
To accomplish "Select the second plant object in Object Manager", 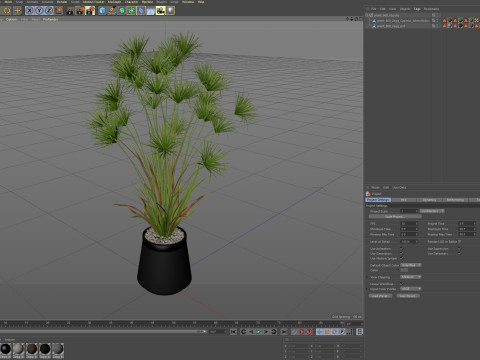I will click(x=403, y=21).
